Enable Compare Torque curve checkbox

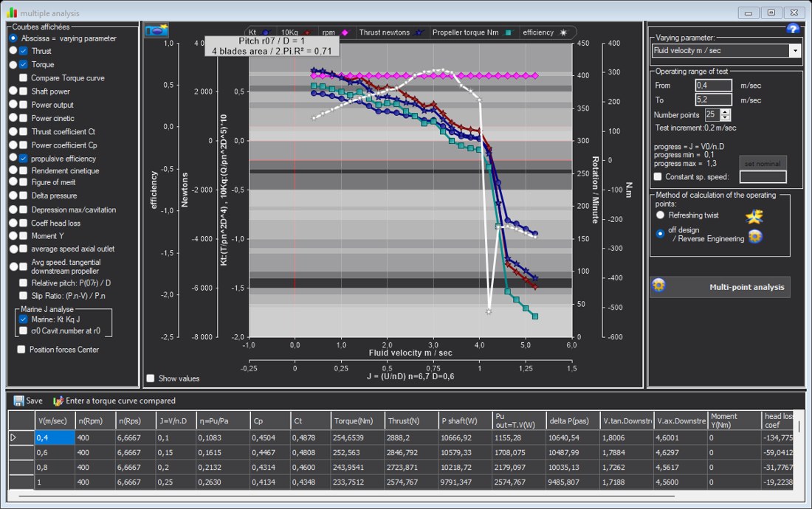coord(24,77)
